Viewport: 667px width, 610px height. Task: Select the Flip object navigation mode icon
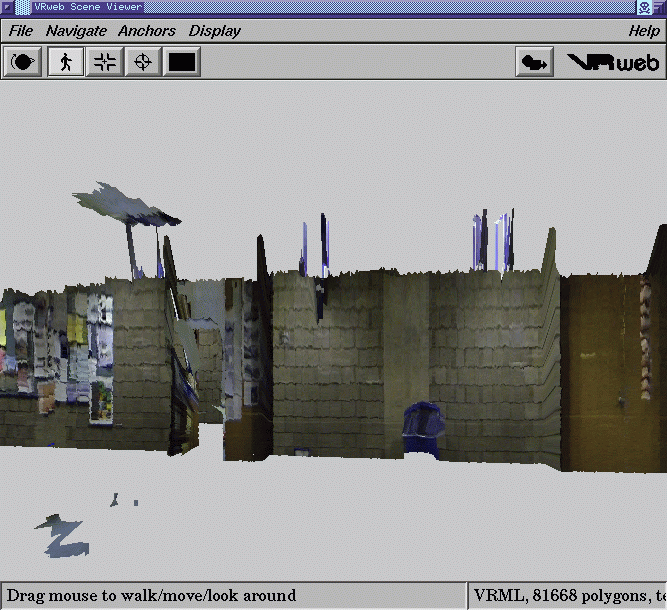24,62
